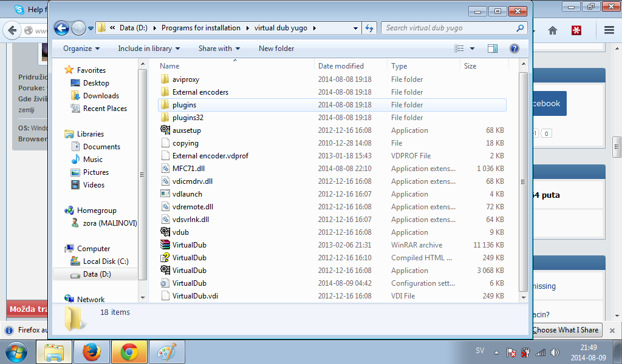
Task: Select the VirtualDub Compiled HTML help icon
Action: tap(165, 257)
